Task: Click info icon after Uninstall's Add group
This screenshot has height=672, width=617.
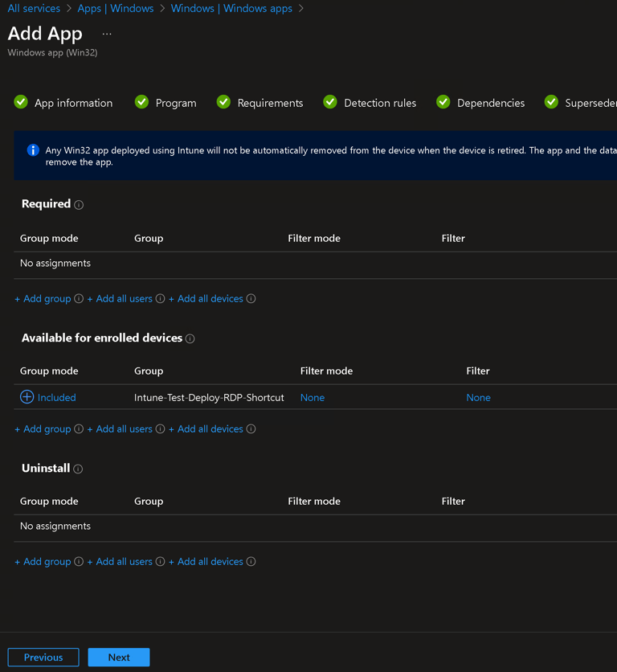Action: pos(79,562)
